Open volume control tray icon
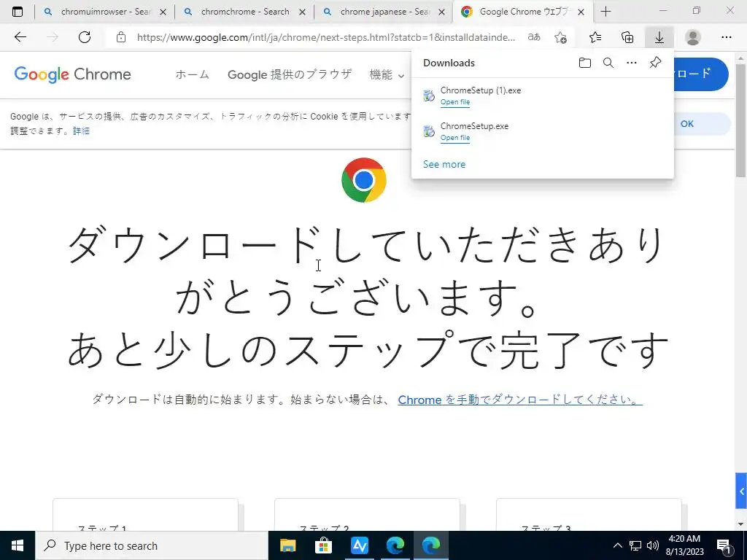The height and width of the screenshot is (560, 747). 653,545
